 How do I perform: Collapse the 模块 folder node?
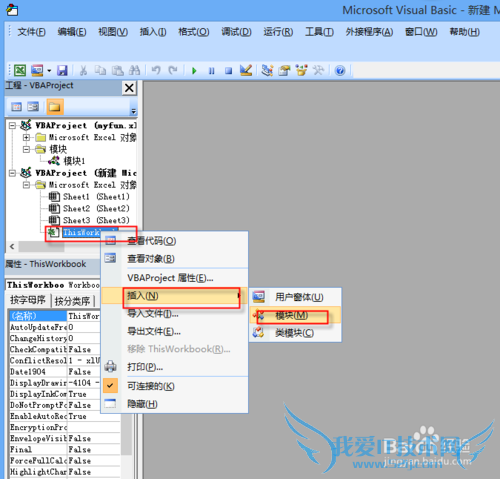(26, 149)
